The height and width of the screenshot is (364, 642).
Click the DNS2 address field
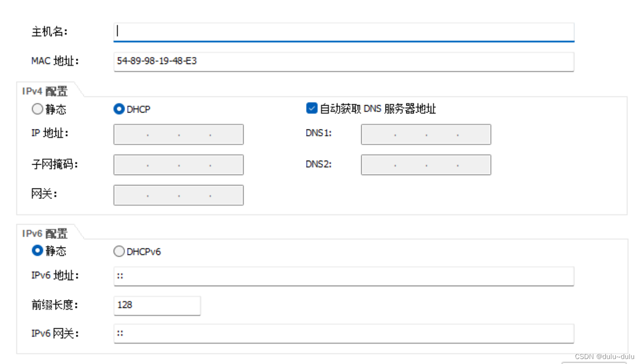point(426,165)
